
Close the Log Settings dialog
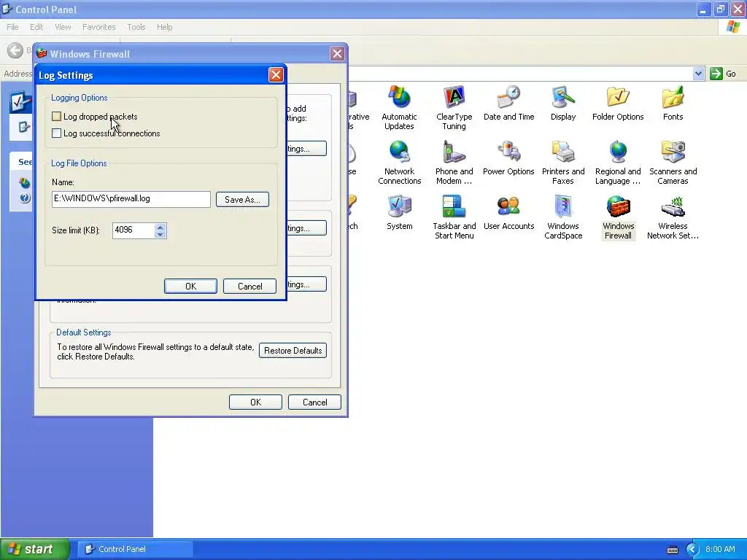[276, 75]
